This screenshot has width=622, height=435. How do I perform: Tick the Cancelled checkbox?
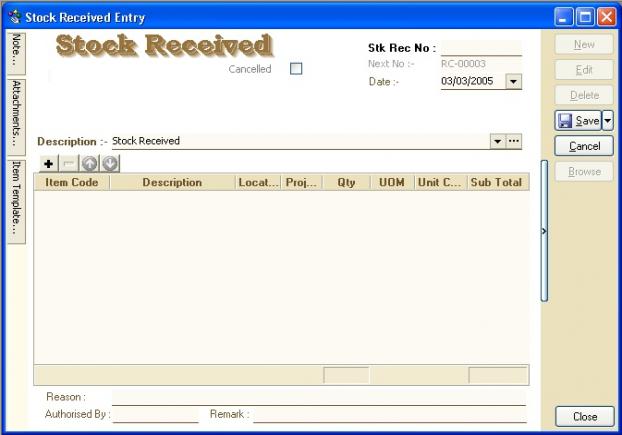coord(296,69)
